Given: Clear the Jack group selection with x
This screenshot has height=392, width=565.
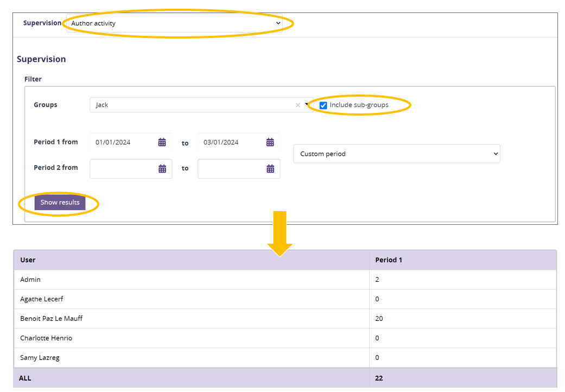Looking at the screenshot, I should [297, 105].
